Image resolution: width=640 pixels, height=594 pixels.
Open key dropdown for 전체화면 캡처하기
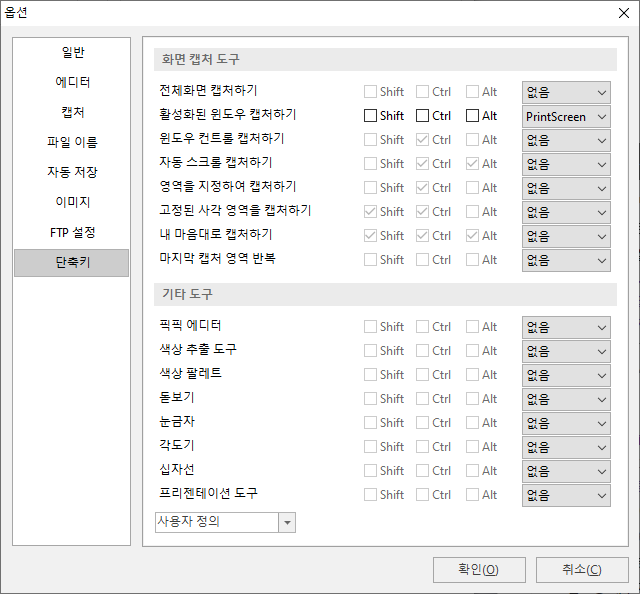[566, 93]
